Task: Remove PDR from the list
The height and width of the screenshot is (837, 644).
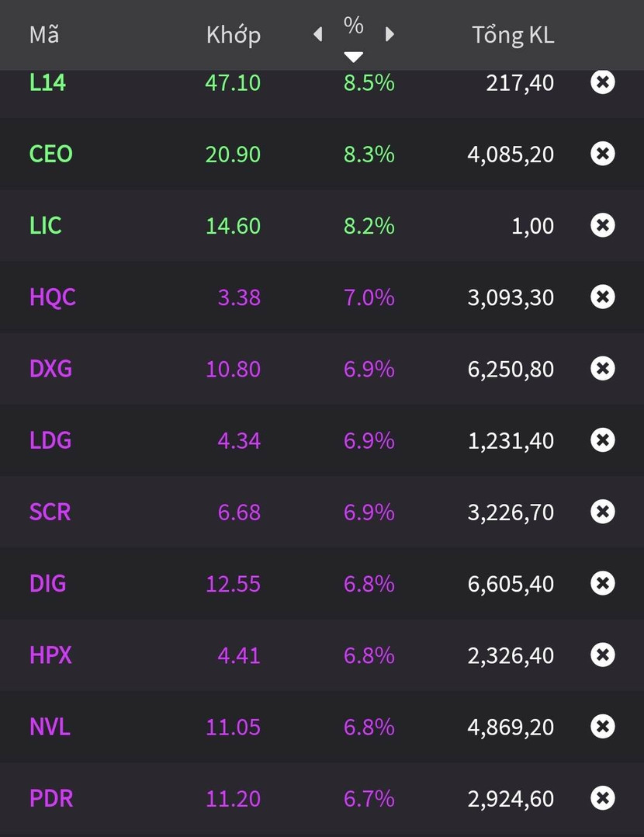Action: 602,798
